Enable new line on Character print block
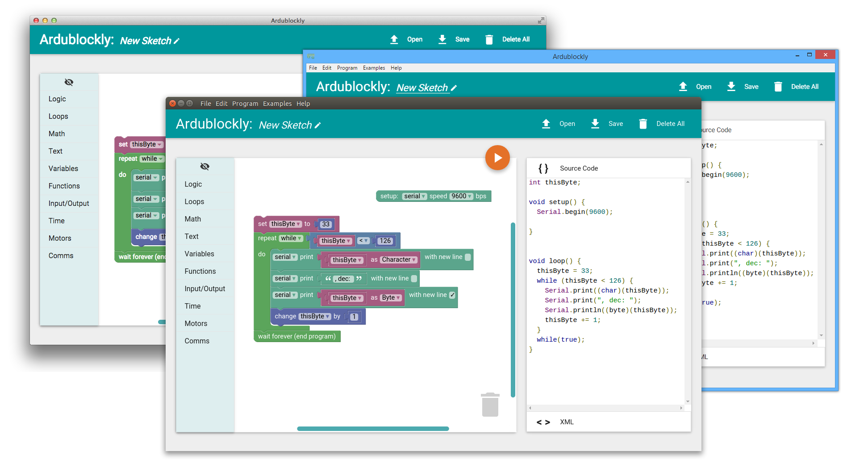The width and height of the screenshot is (868, 464). [468, 257]
